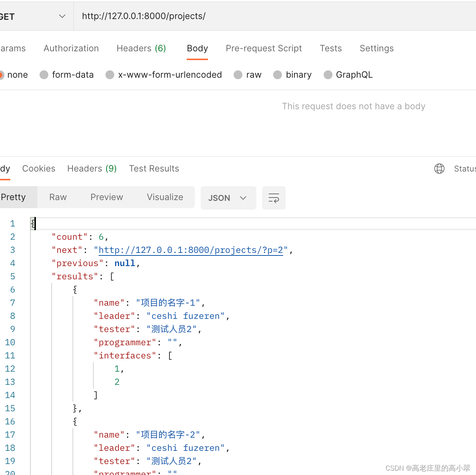Switch to the Preview response view
Image resolution: width=476 pixels, height=475 pixels.
[x=107, y=197]
